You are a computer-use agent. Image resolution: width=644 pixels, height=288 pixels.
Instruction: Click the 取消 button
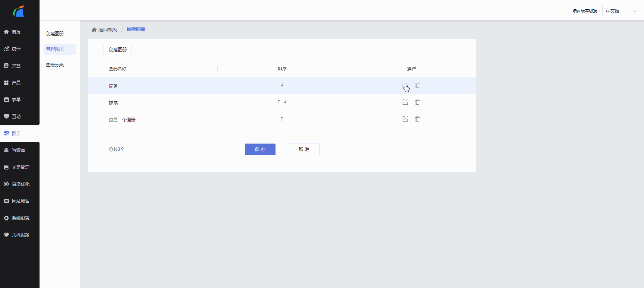point(304,149)
